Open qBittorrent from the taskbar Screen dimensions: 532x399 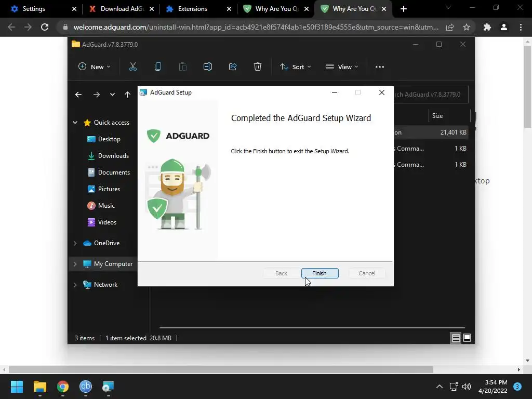pyautogui.click(x=86, y=387)
